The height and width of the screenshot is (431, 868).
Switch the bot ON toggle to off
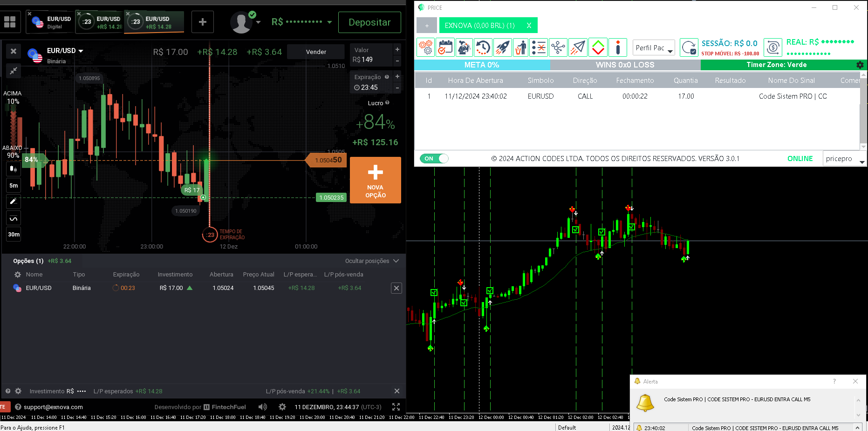click(434, 158)
